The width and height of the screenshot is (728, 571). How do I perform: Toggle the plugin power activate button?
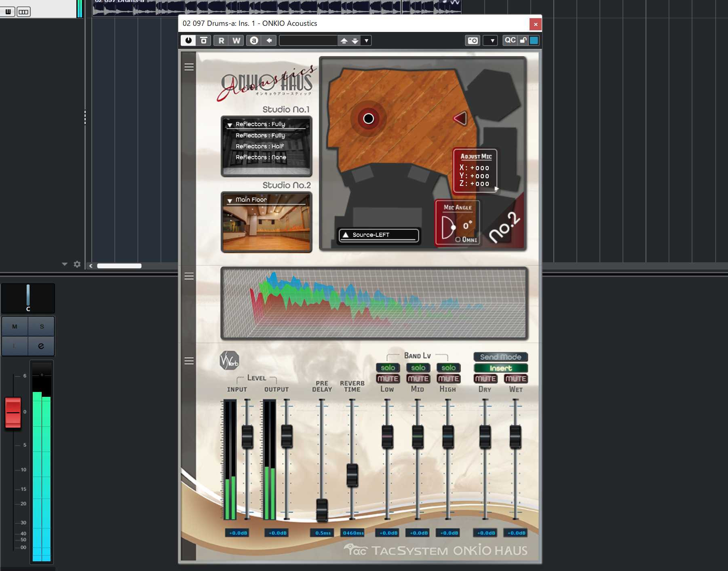pos(188,40)
